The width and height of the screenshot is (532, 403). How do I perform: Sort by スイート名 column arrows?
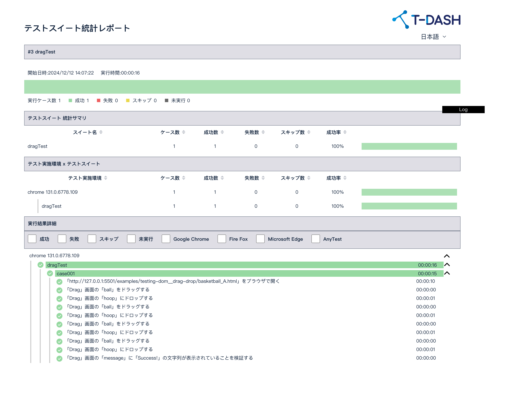101,132
